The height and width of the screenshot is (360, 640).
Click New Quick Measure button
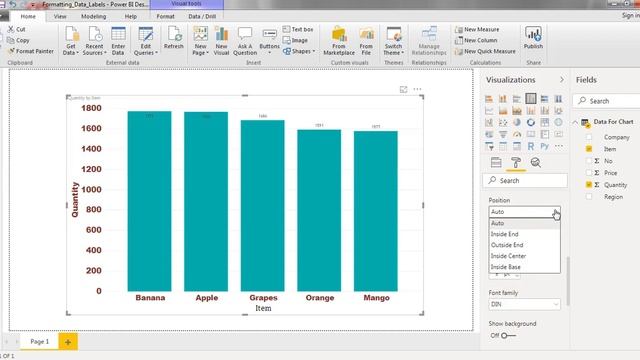click(x=485, y=51)
